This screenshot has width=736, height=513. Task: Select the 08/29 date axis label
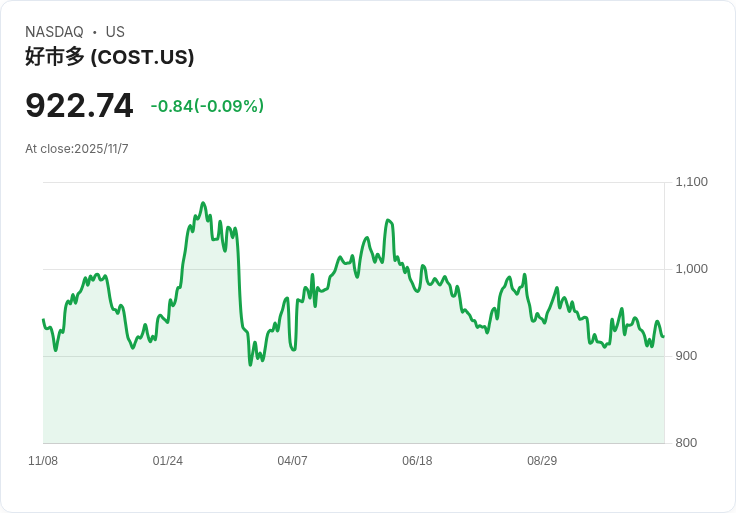(542, 461)
